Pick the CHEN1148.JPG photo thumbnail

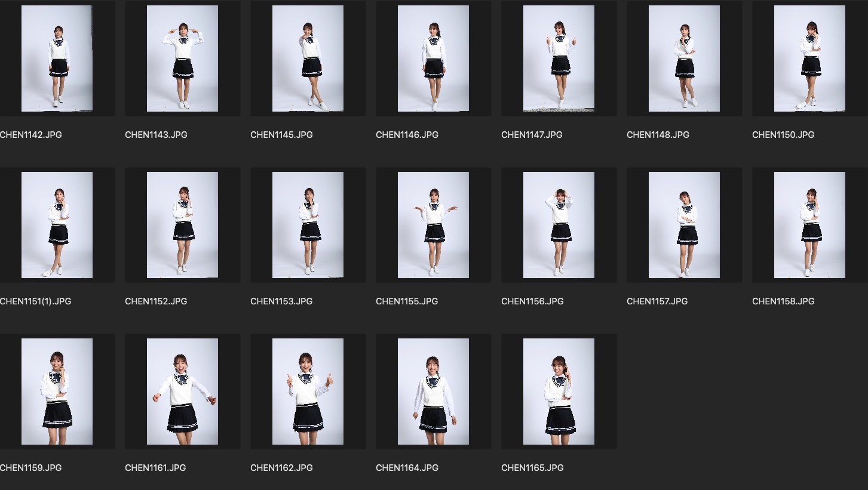[684, 58]
